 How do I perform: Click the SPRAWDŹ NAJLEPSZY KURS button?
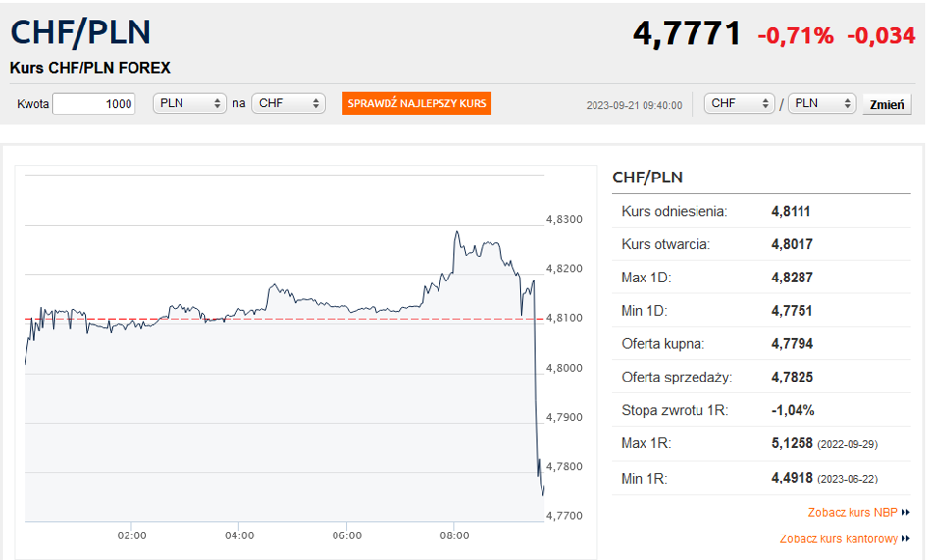(x=416, y=103)
